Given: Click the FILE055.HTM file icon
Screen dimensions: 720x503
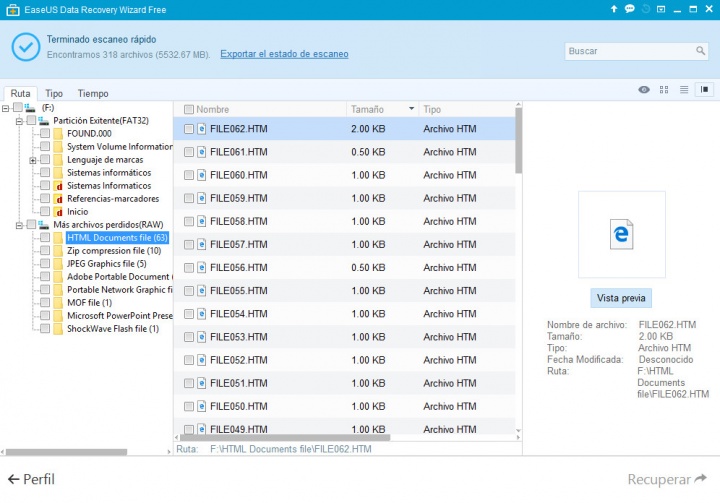Looking at the screenshot, I should (202, 291).
